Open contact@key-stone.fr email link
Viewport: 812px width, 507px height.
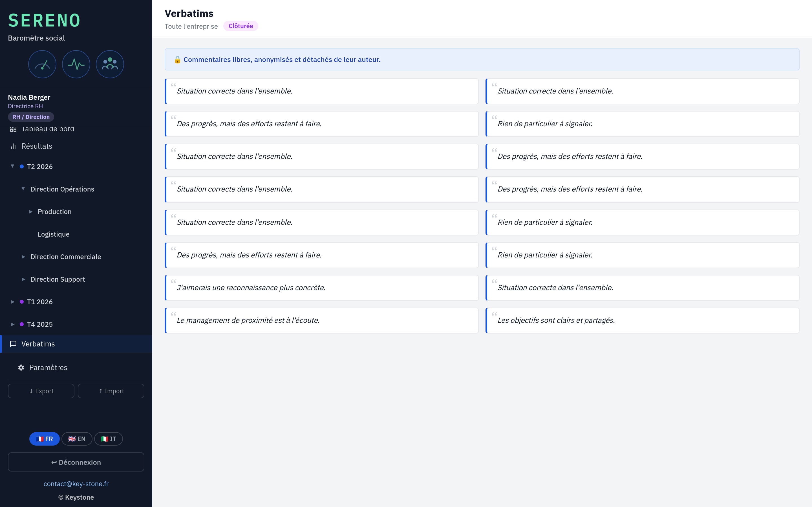click(76, 484)
